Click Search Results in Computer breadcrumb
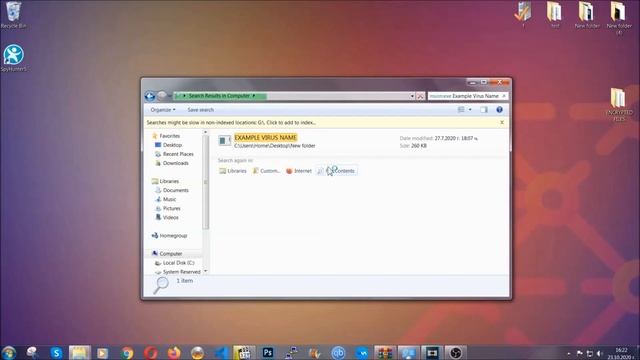 click(x=219, y=96)
